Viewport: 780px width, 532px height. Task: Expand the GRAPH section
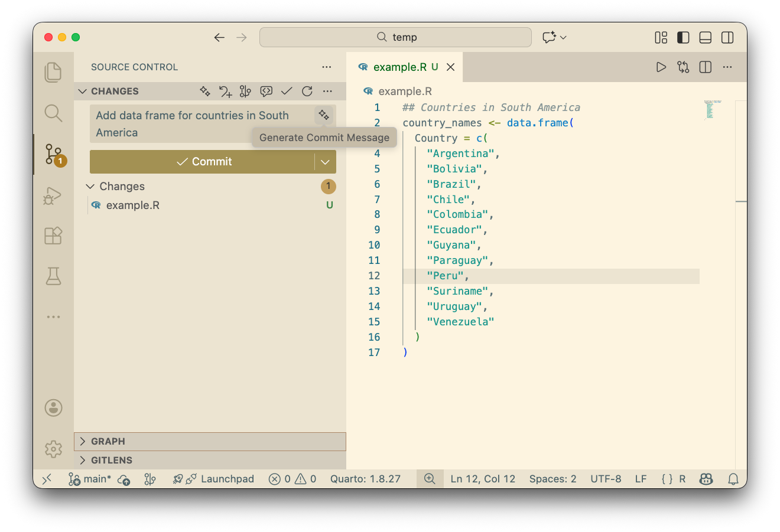point(108,441)
